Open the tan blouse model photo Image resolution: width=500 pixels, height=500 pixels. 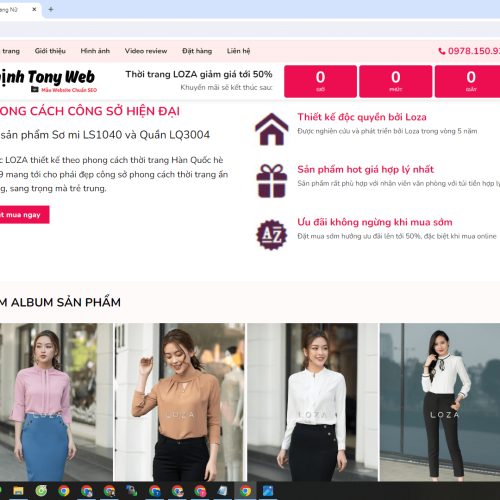[180, 402]
